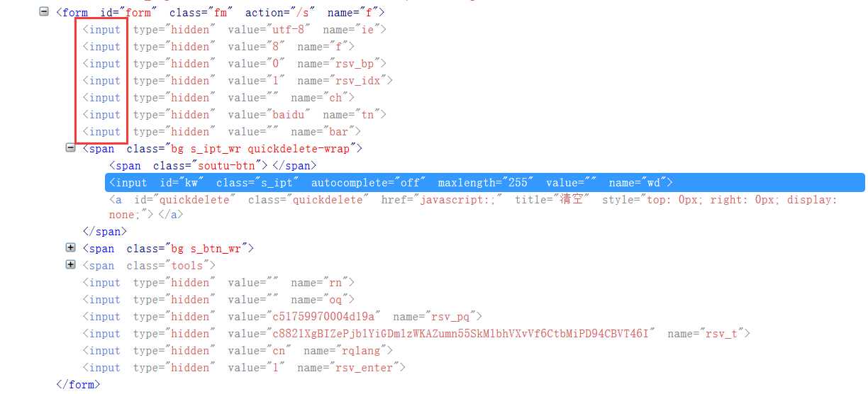Select the hidden input named oq
Image resolution: width=868 pixels, height=394 pixels.
pos(218,299)
